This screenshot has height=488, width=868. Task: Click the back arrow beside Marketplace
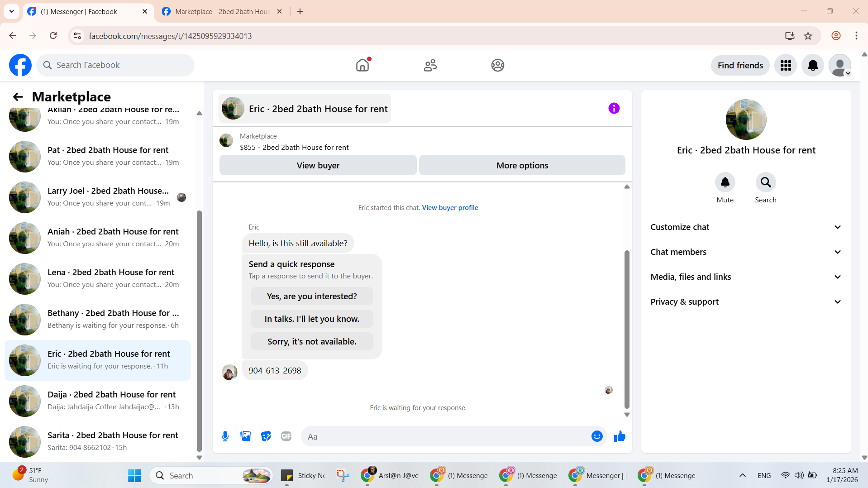[18, 97]
